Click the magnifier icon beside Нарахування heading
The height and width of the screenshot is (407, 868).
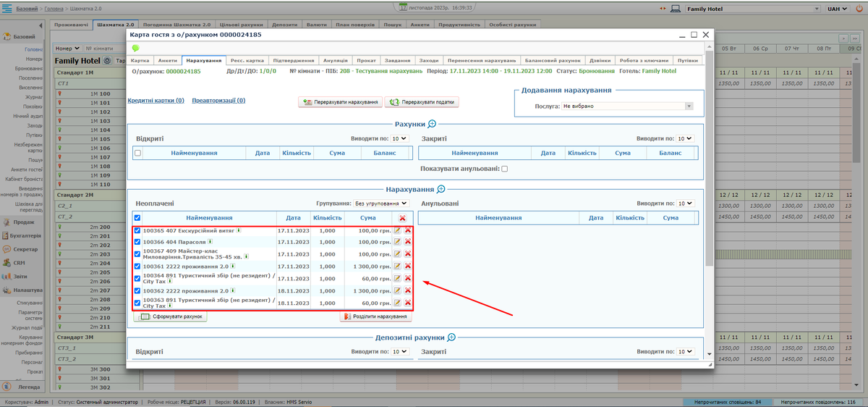pos(441,189)
